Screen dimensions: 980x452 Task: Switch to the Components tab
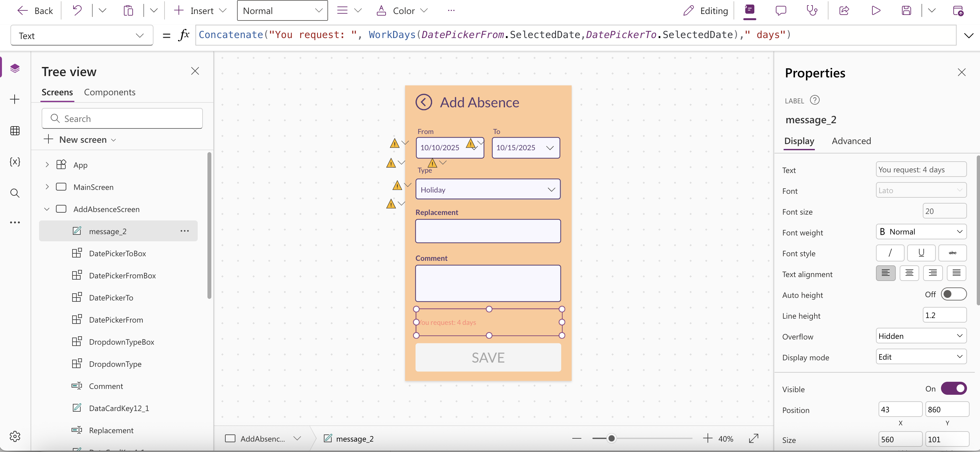tap(110, 92)
